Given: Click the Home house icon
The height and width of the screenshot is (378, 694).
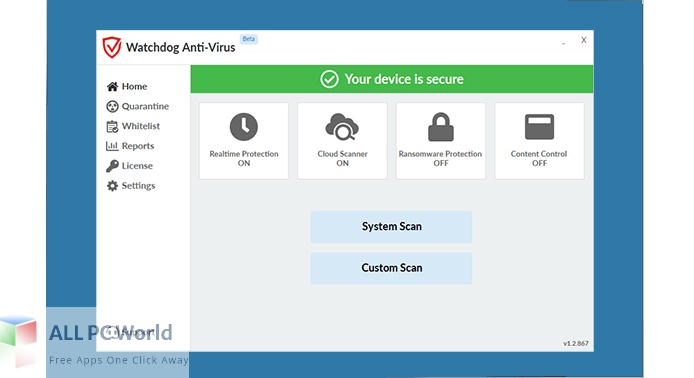Looking at the screenshot, I should (112, 86).
